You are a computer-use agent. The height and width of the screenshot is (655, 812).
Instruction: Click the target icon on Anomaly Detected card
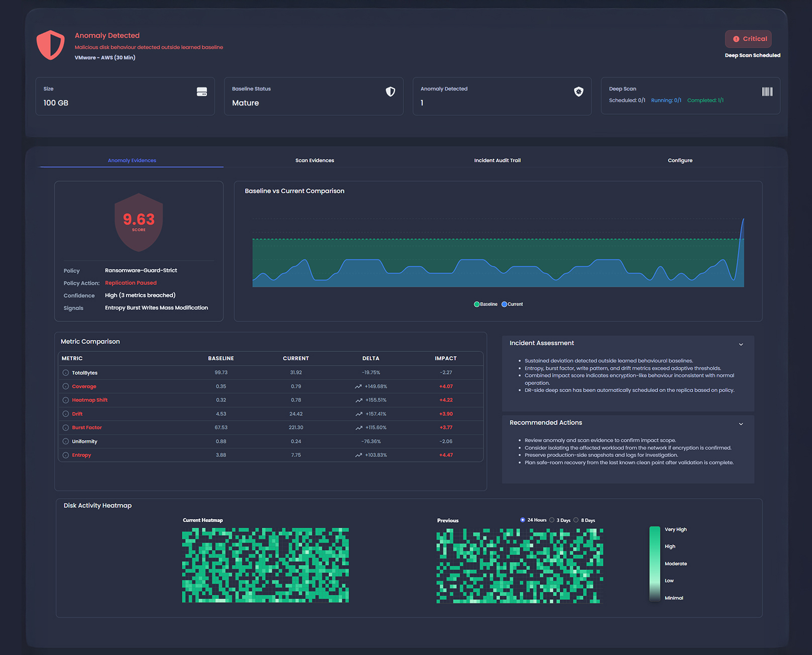579,91
